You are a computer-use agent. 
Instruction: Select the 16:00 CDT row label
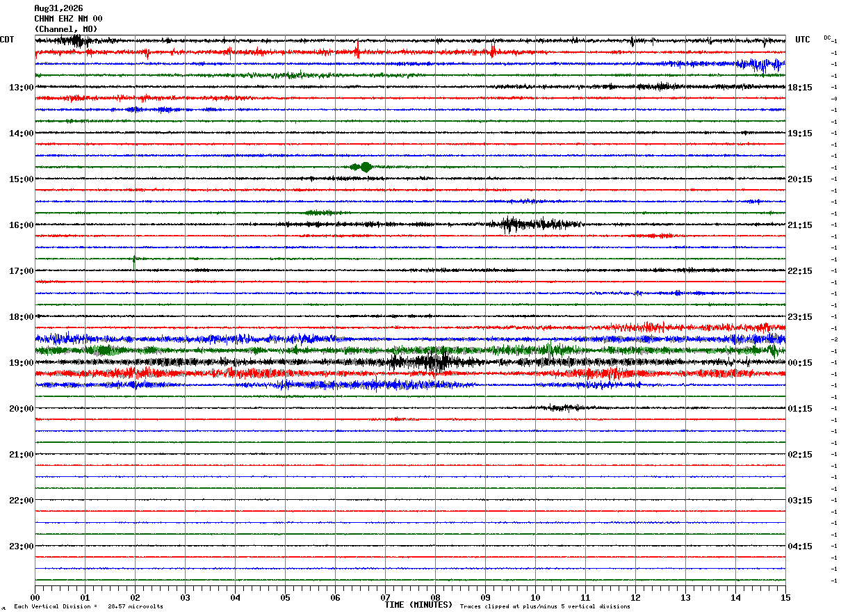(x=21, y=225)
